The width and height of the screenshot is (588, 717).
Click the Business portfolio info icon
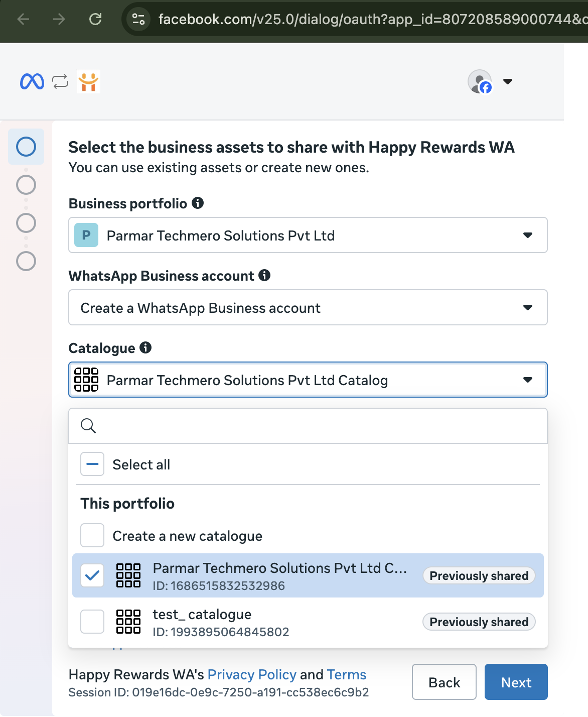198,203
